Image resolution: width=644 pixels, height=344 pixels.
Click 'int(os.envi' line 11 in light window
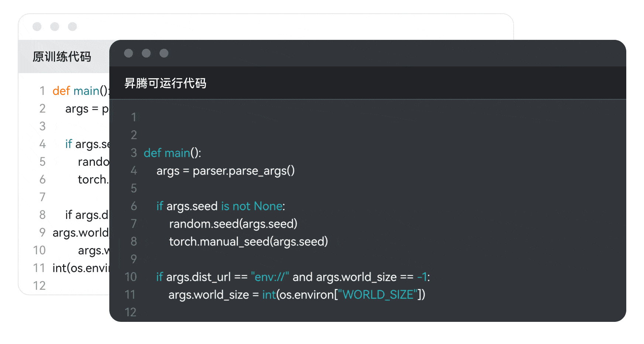pos(81,268)
